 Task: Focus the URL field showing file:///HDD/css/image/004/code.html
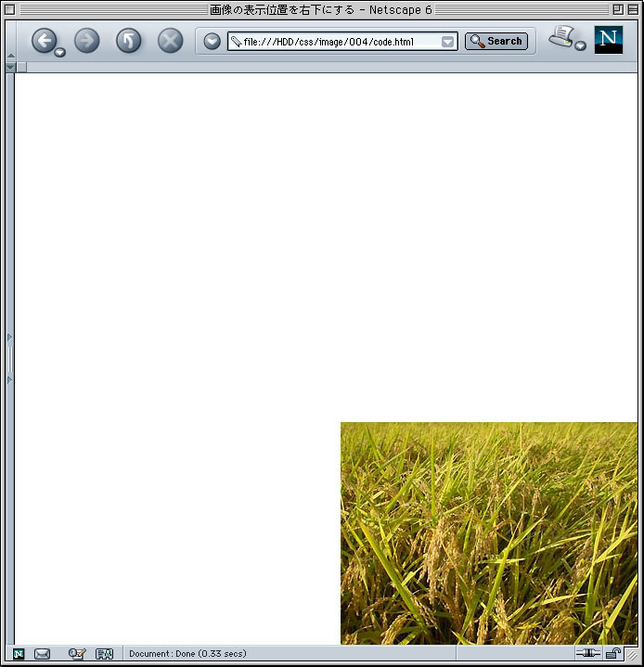click(342, 41)
